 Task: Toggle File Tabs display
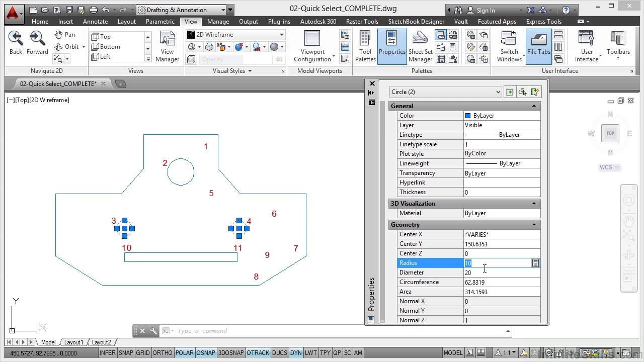pyautogui.click(x=539, y=46)
